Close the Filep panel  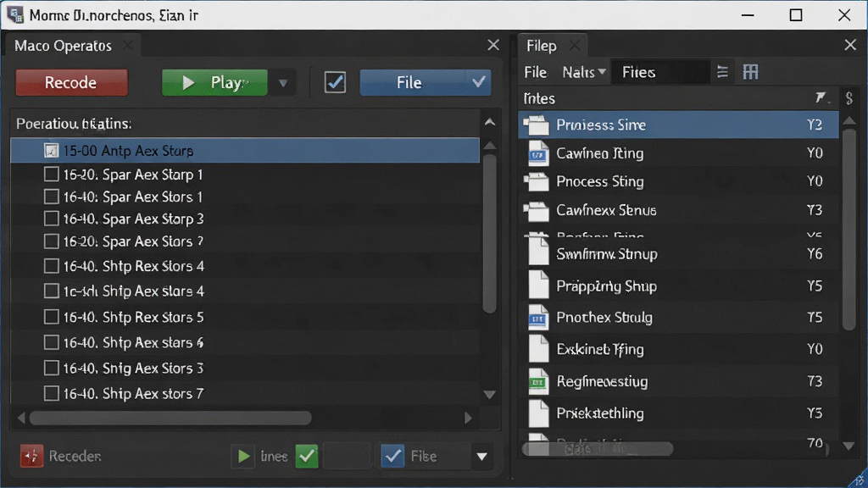click(850, 45)
